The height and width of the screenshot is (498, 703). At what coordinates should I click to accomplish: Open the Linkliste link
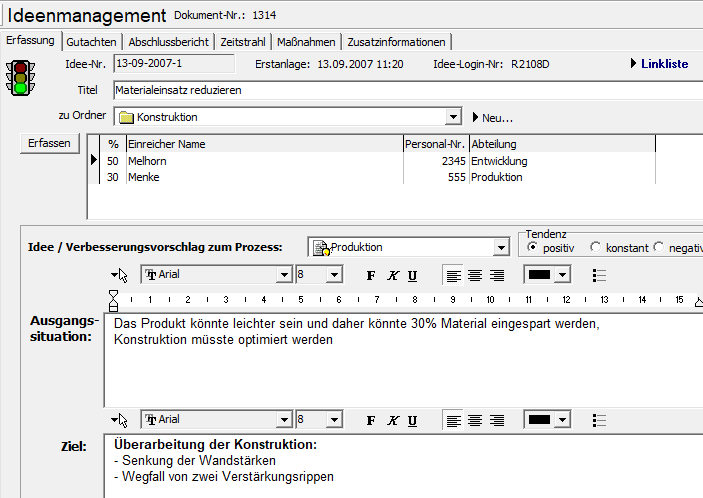point(659,64)
